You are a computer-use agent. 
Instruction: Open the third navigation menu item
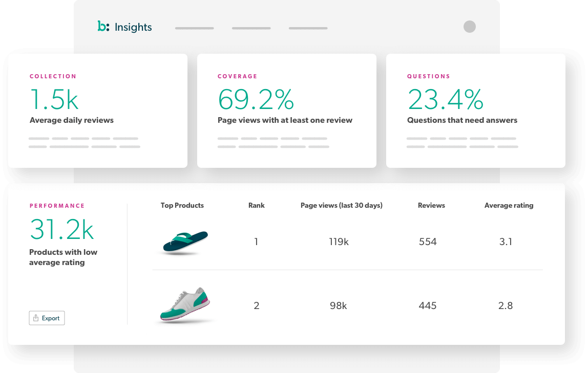click(x=307, y=29)
